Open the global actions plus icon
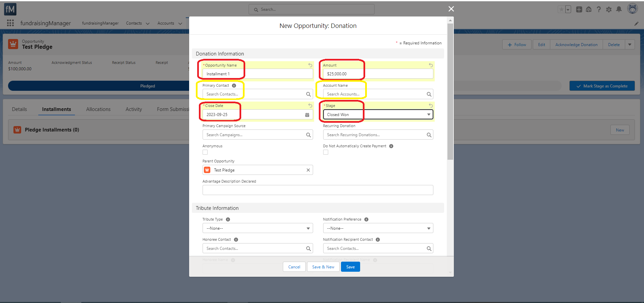 click(x=579, y=9)
